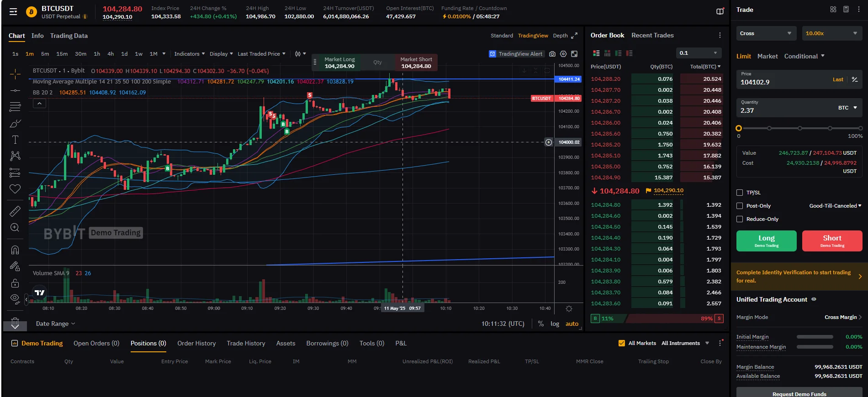This screenshot has height=397, width=868.
Task: Toggle Unified Trading Account balance visibility
Action: pos(814,299)
